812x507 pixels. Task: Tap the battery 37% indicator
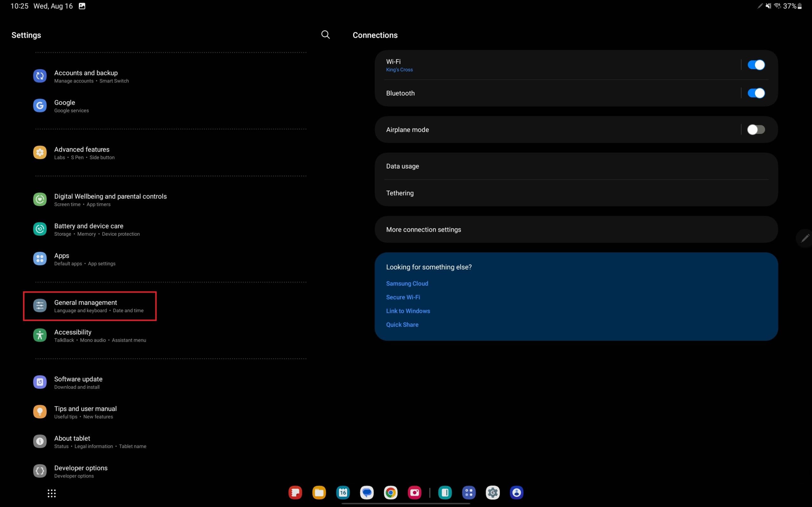tap(793, 6)
